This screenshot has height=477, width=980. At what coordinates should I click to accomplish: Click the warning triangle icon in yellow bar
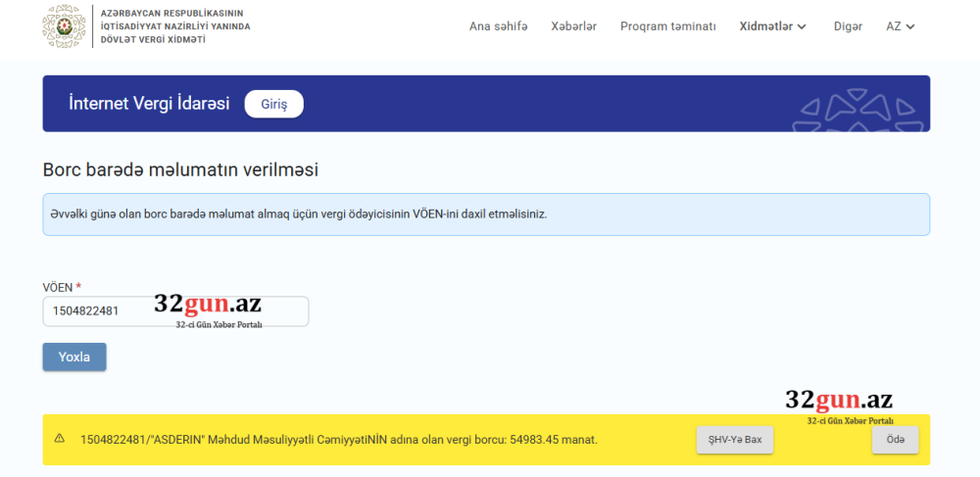60,439
